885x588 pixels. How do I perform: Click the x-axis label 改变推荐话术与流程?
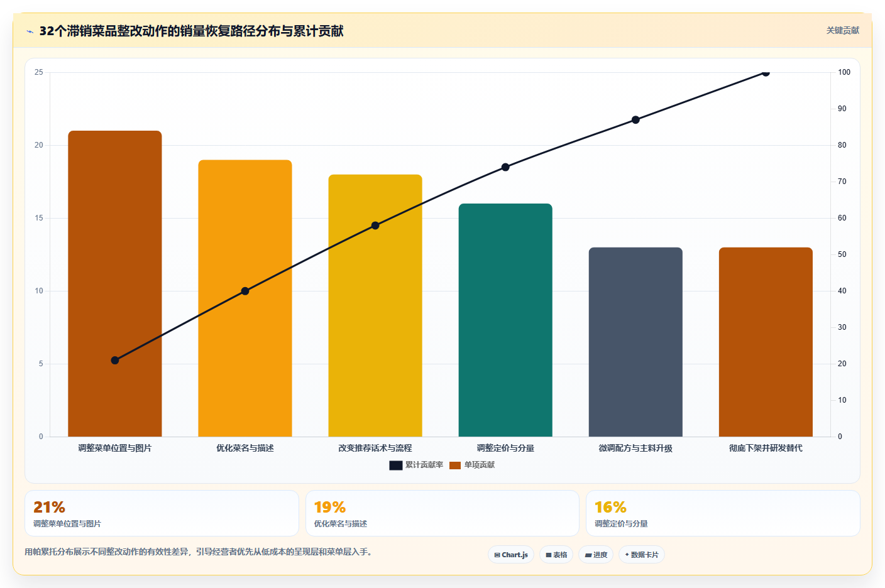click(x=375, y=448)
